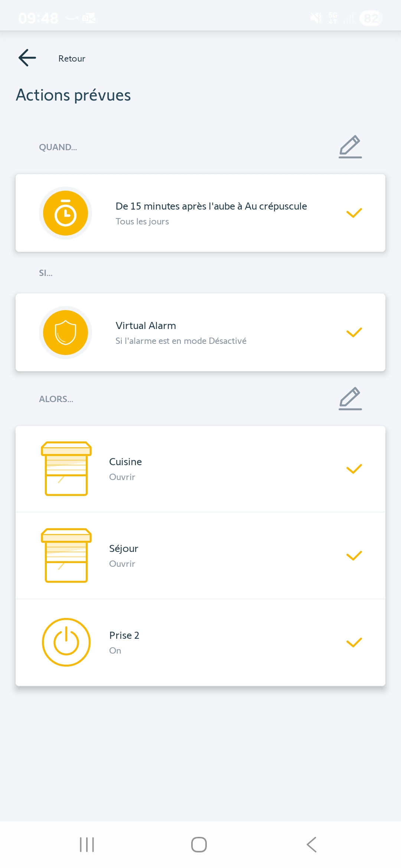Toggle the Séjour action checkmark
This screenshot has width=401, height=868.
[x=354, y=556]
